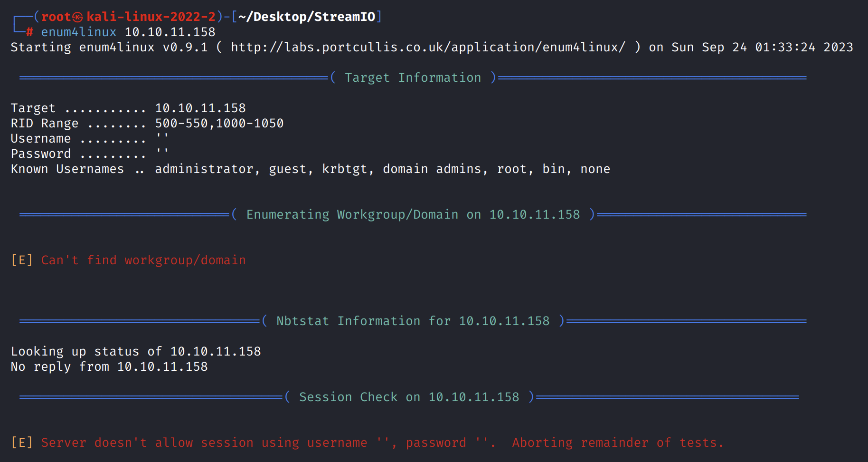The height and width of the screenshot is (462, 868).
Task: Select the Nbtstat Information section header
Action: coord(413,321)
